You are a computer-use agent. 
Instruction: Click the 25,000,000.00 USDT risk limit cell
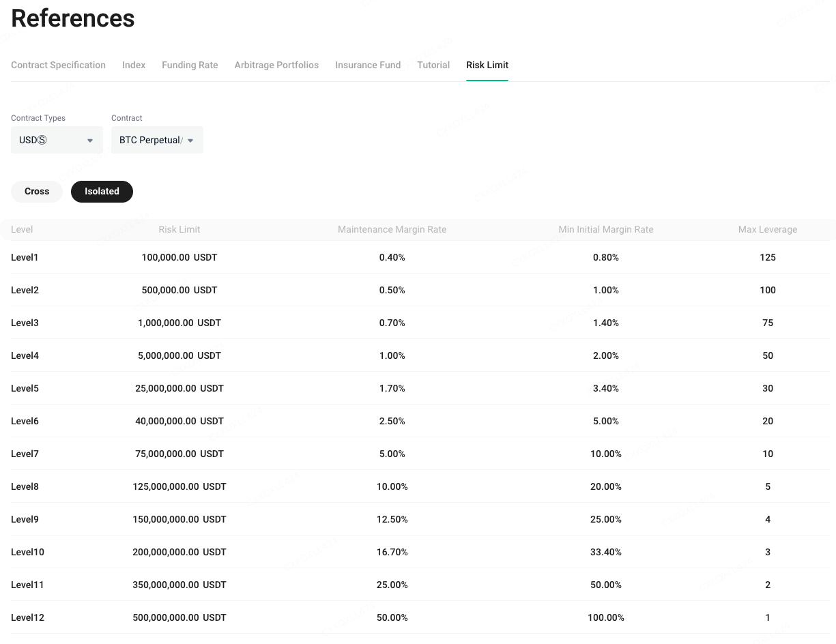(179, 388)
